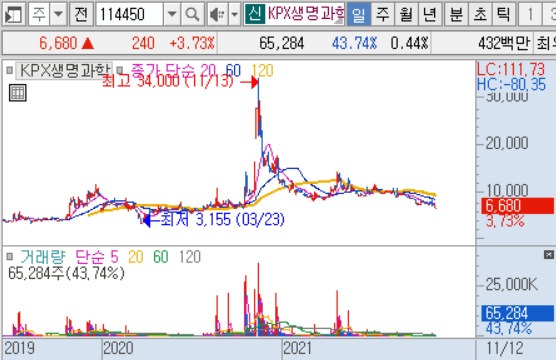Switch to minute chart 분 tab
Screen dimensions: 556x360
[x=456, y=15]
